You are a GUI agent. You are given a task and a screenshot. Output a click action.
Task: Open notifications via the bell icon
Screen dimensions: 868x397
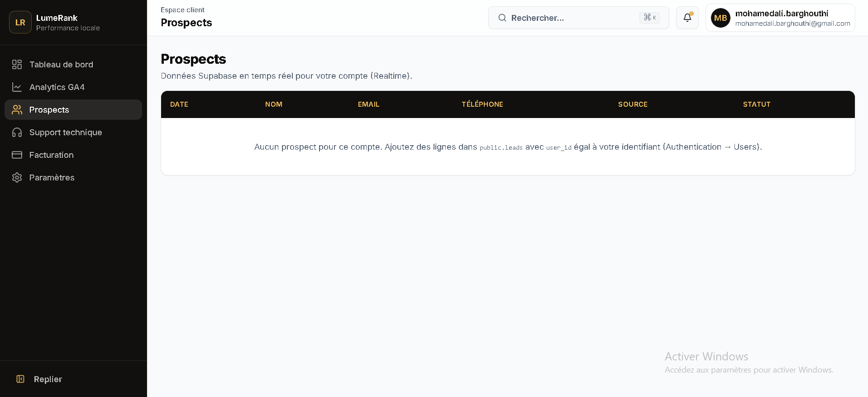click(x=687, y=18)
